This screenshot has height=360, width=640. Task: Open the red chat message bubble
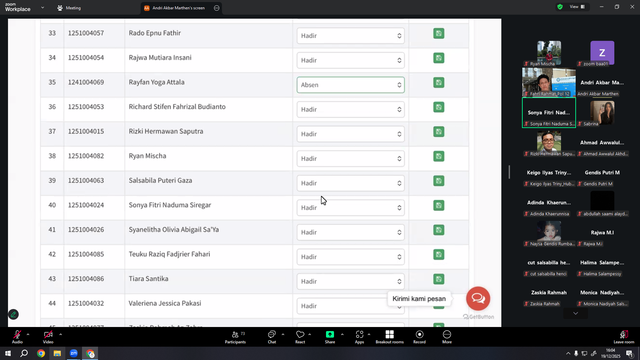click(478, 298)
